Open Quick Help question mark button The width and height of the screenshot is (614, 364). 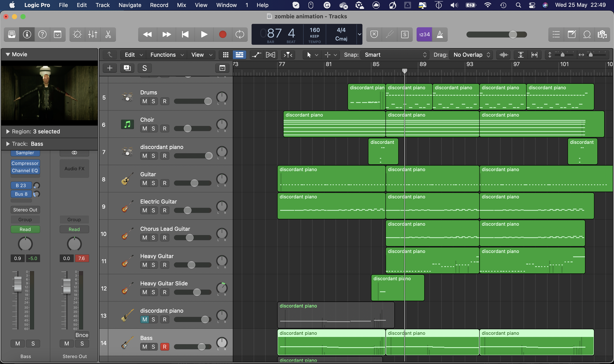click(x=42, y=34)
